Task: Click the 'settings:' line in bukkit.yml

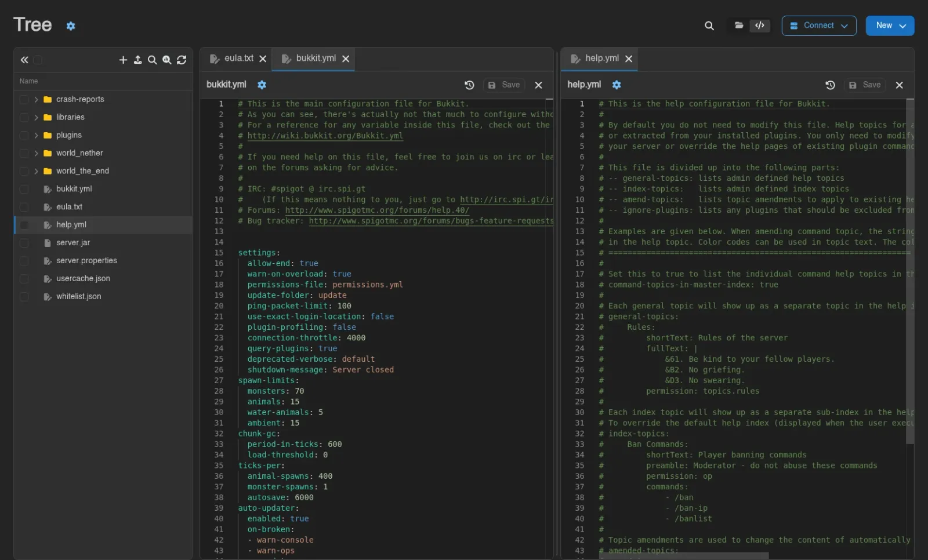Action: point(259,253)
